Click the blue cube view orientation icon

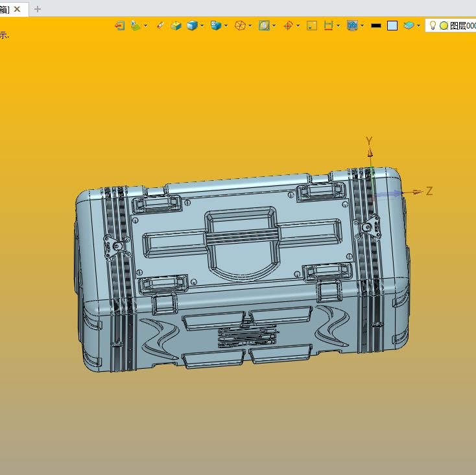pos(216,25)
